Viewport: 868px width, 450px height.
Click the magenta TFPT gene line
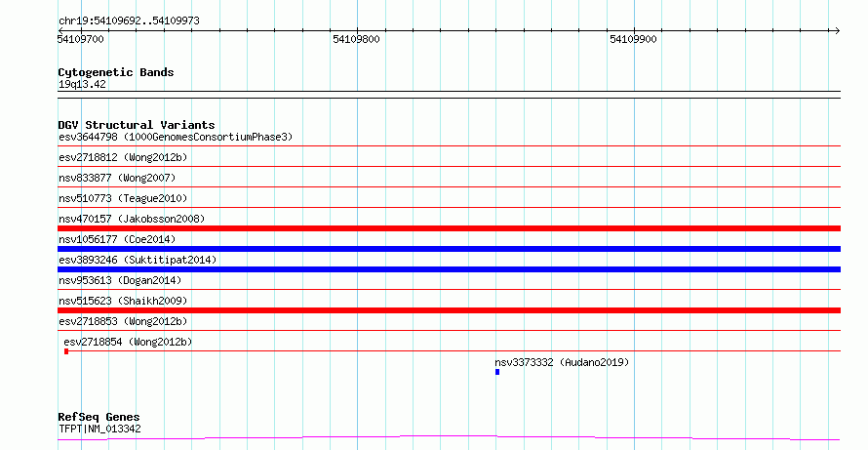coord(449,438)
